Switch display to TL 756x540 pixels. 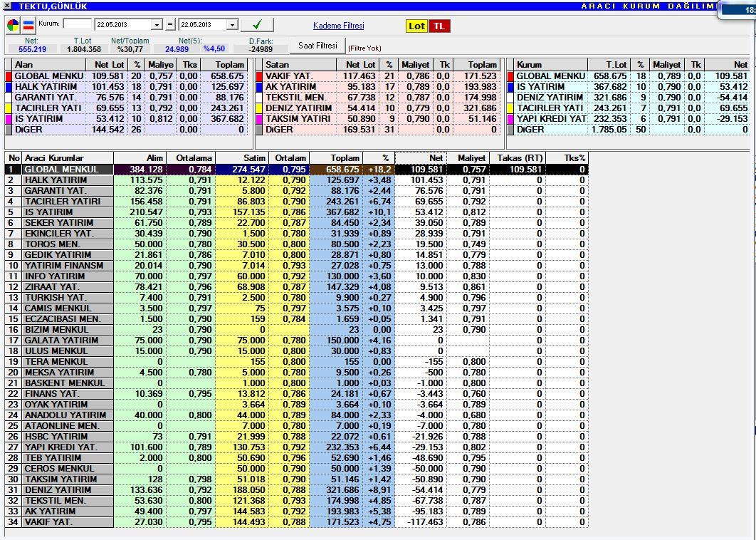pos(439,26)
